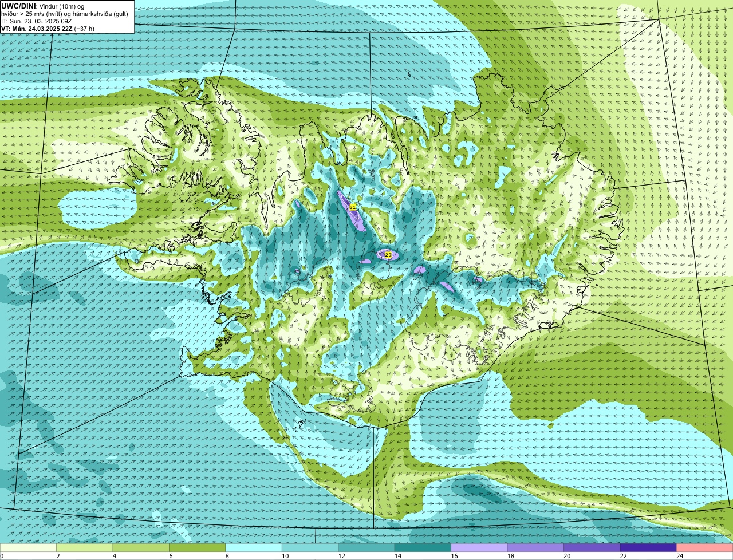Click the 22–24 dark indigo legend swatch

(x=648, y=547)
